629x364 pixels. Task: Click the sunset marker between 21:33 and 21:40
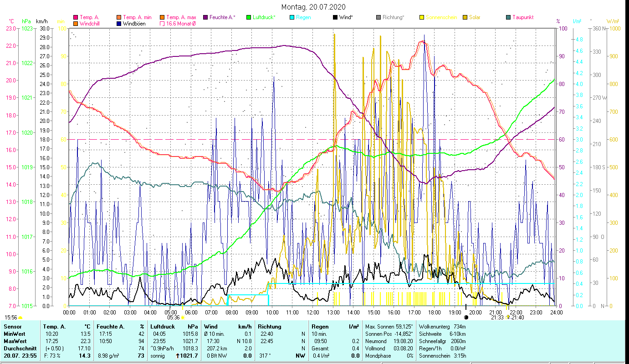pos(508,318)
